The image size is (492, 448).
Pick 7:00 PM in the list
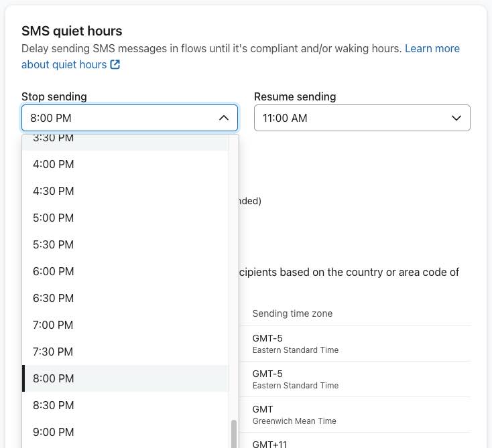coord(125,325)
